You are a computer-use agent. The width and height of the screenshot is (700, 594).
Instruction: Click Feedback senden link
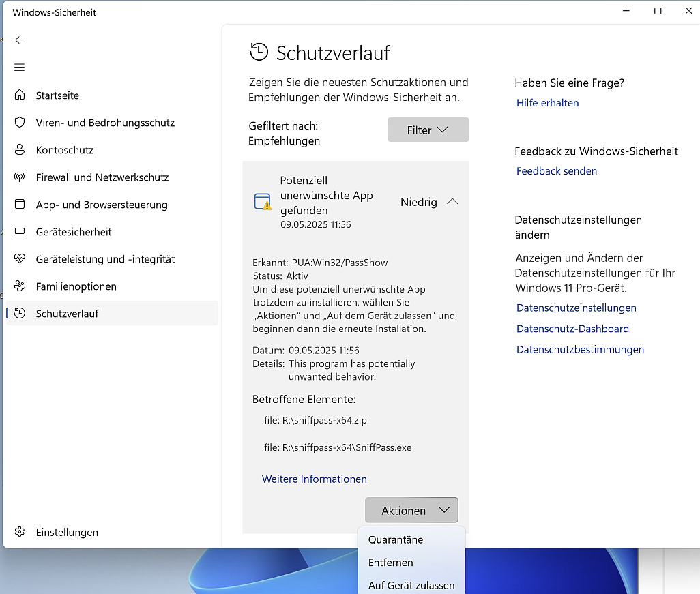(x=556, y=171)
